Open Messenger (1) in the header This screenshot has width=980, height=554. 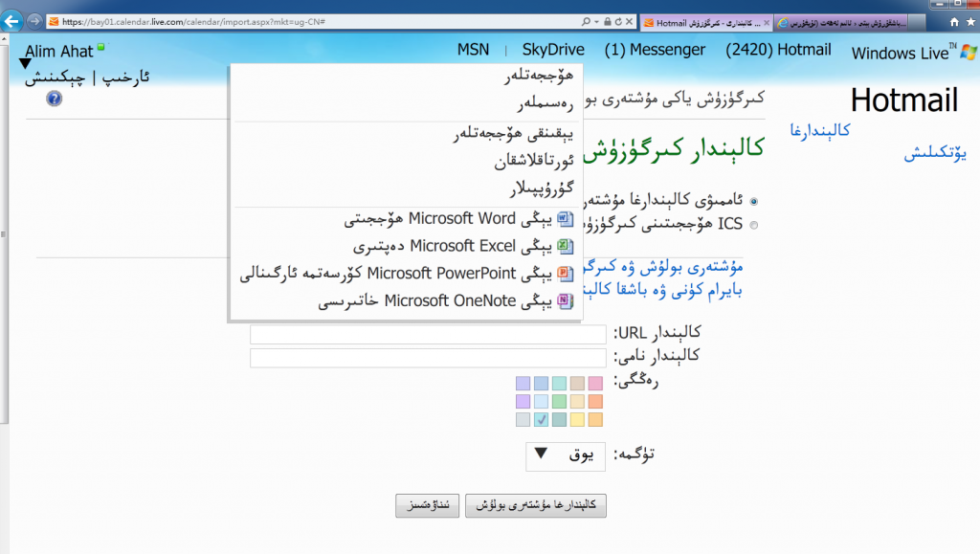click(x=655, y=50)
